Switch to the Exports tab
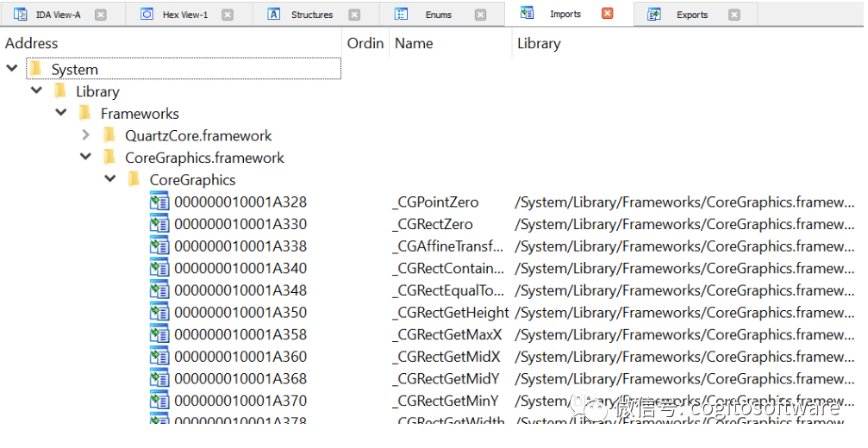This screenshot has width=868, height=448. (x=692, y=15)
